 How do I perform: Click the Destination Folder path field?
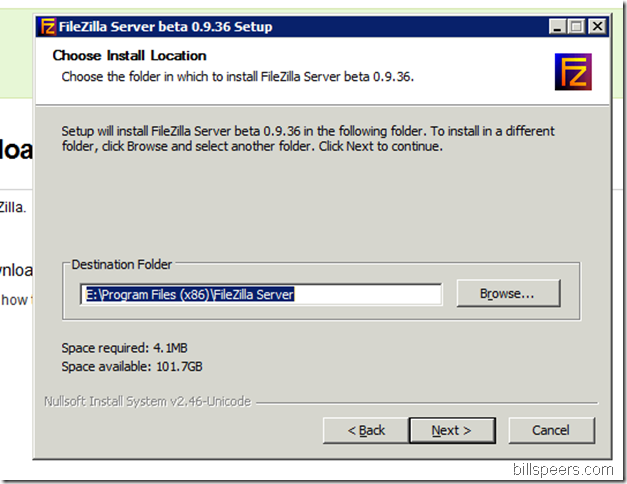tap(261, 295)
